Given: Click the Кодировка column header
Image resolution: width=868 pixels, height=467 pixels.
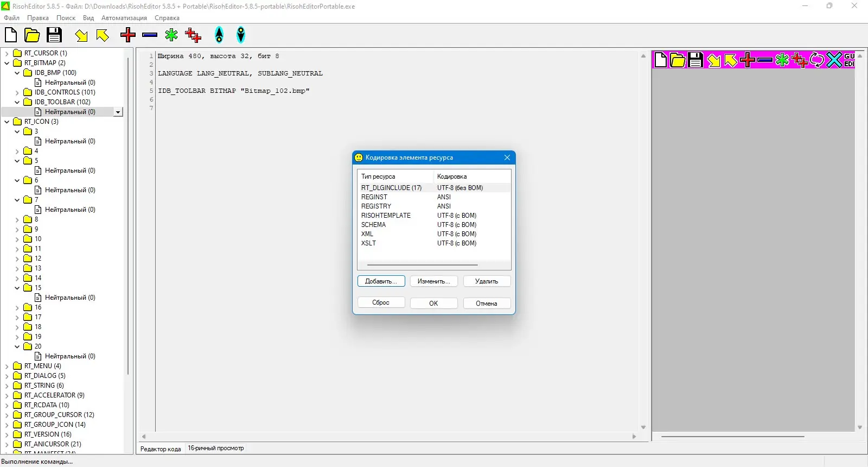Looking at the screenshot, I should click(472, 176).
